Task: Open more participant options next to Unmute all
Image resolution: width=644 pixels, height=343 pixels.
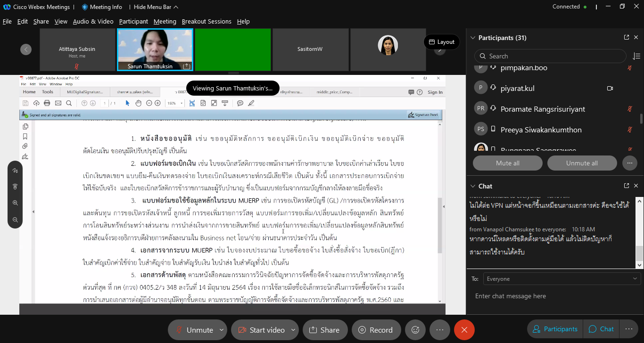Action: (x=629, y=163)
